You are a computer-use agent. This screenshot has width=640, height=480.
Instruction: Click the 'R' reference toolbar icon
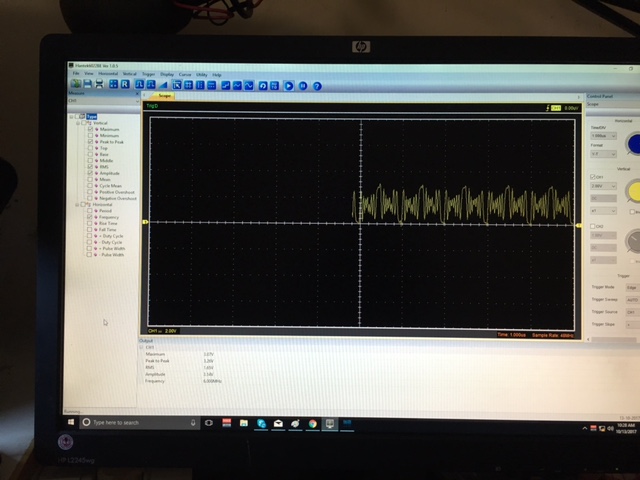pyautogui.click(x=125, y=84)
